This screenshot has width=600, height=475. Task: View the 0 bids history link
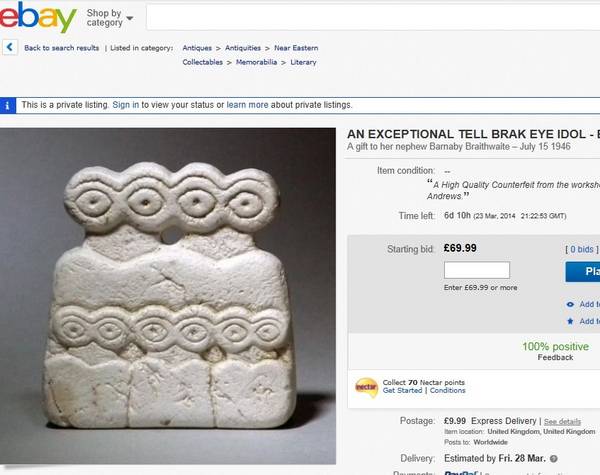pyautogui.click(x=582, y=249)
